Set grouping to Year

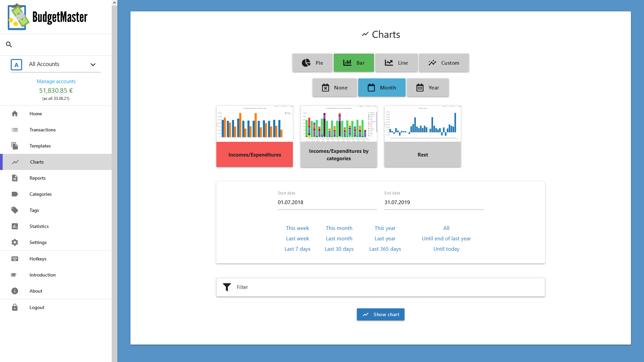coord(428,87)
